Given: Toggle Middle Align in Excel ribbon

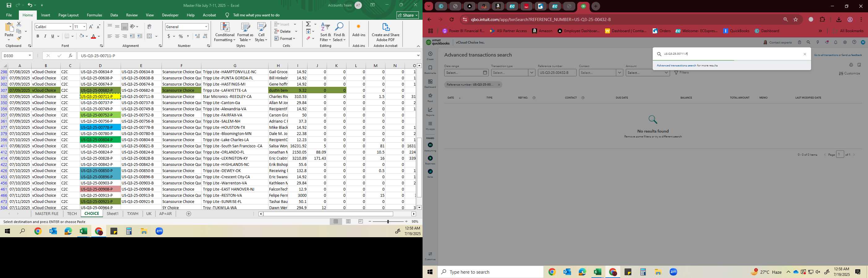Looking at the screenshot, I should tap(117, 27).
